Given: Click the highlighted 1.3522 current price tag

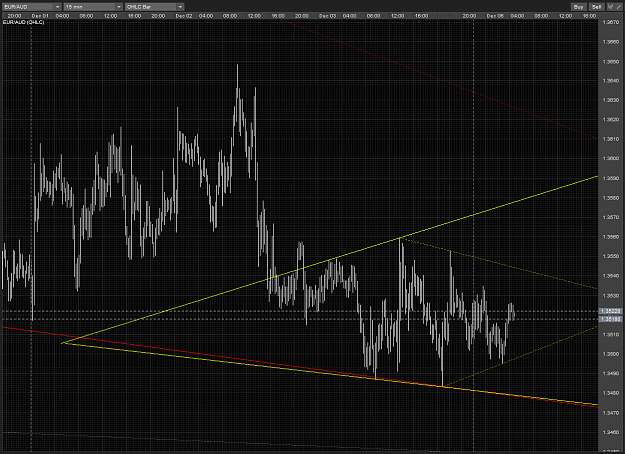Looking at the screenshot, I should coord(611,311).
